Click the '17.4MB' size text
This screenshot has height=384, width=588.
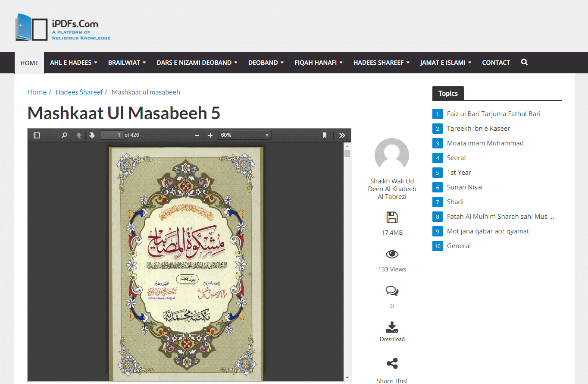coord(392,233)
